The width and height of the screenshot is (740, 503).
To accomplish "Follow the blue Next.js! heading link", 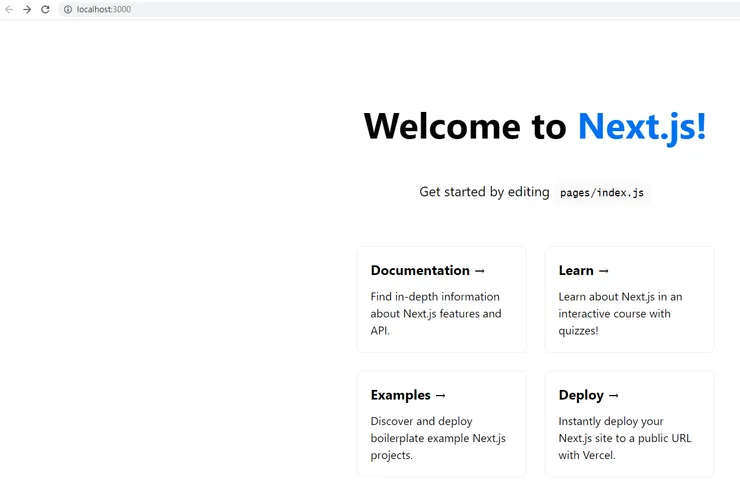I will (x=642, y=126).
